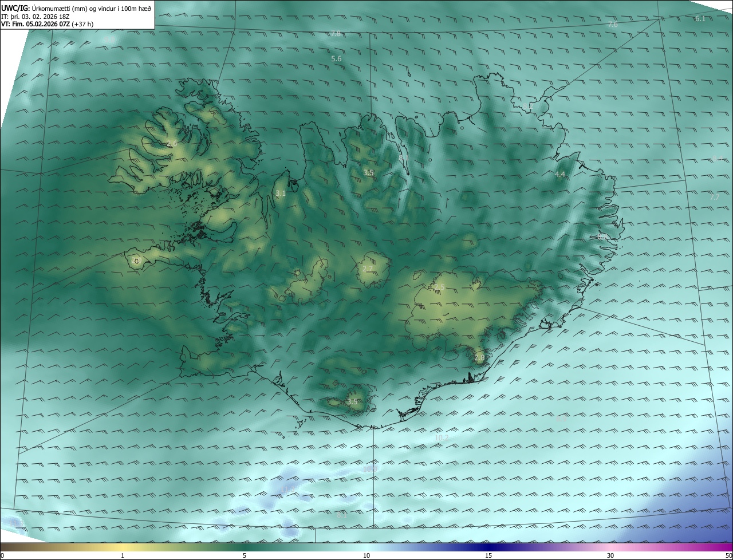
Task: Click the colour scale tick label 5
Action: pos(245,555)
